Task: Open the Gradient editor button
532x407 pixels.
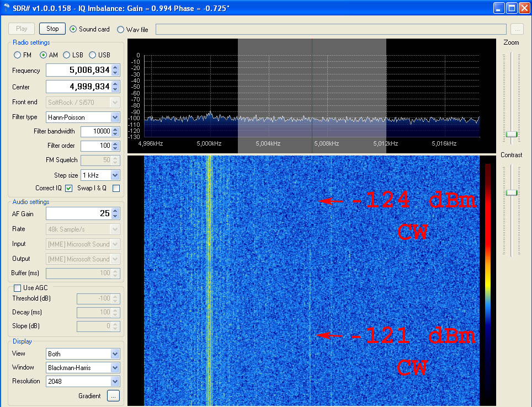Action: coord(113,396)
